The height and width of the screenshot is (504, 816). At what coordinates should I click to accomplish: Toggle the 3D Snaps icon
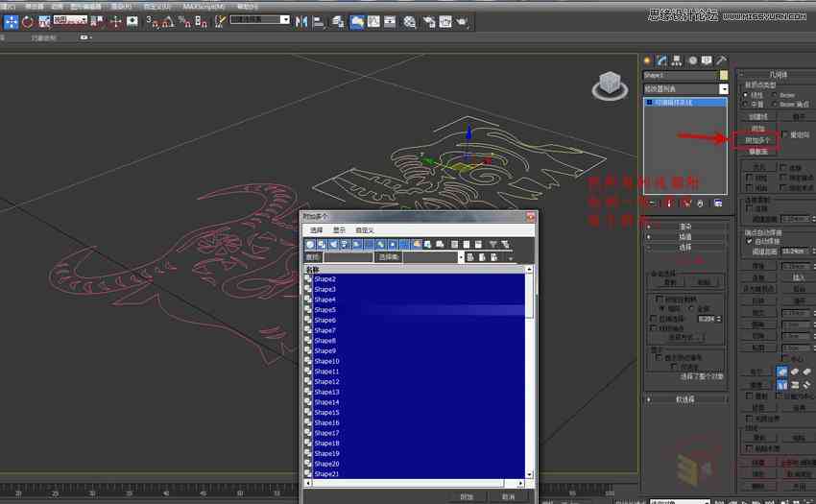click(152, 22)
